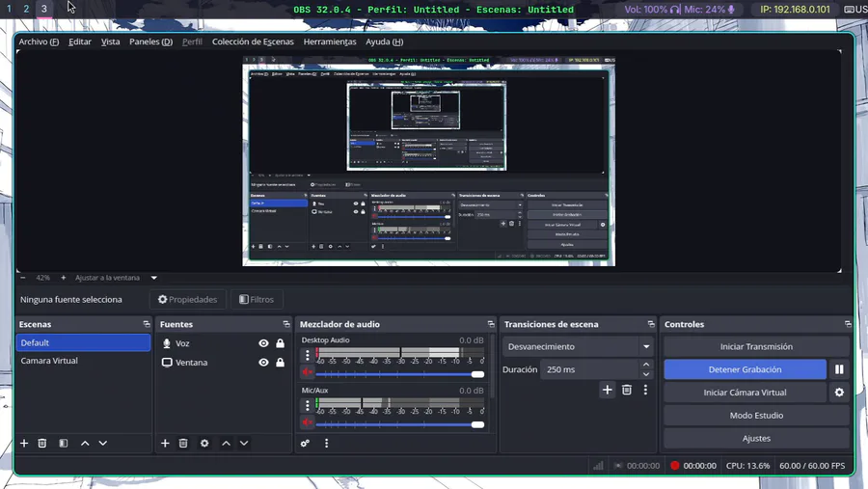Open Desvanecimiento transition dropdown

[x=578, y=346]
